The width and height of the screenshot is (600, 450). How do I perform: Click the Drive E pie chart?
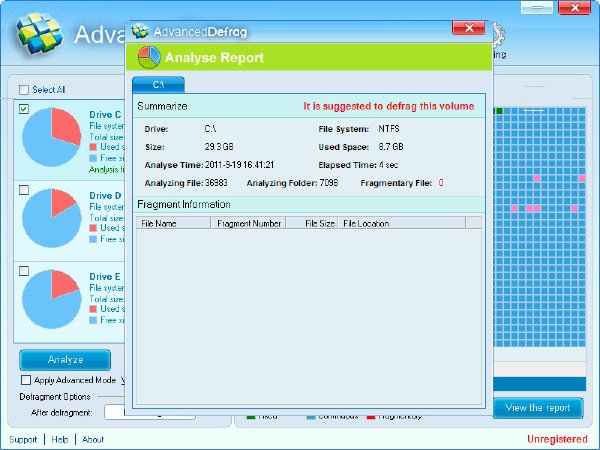tap(52, 299)
